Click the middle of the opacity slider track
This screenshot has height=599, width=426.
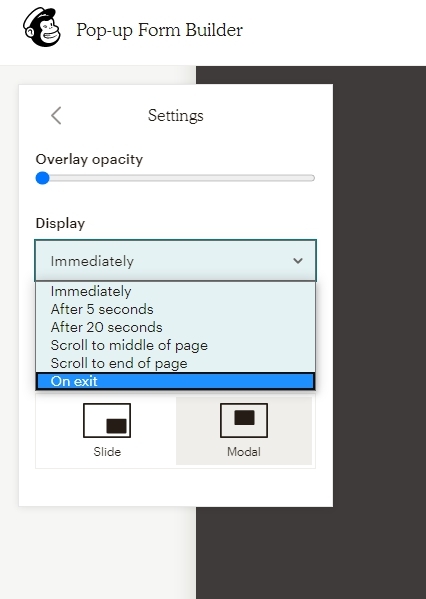pyautogui.click(x=175, y=178)
